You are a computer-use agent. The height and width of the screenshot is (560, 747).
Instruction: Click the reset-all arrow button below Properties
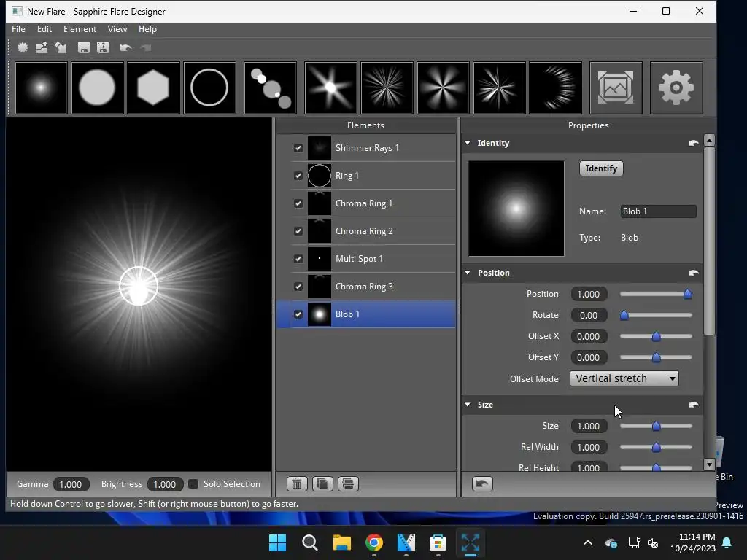pos(482,484)
